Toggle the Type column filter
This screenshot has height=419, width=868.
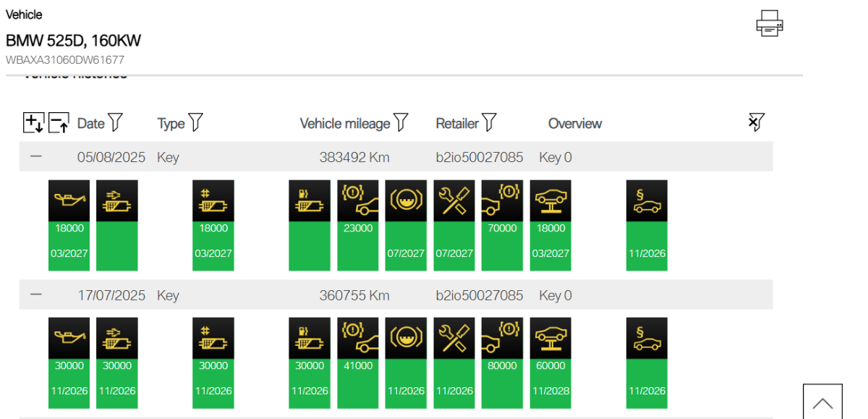click(195, 123)
